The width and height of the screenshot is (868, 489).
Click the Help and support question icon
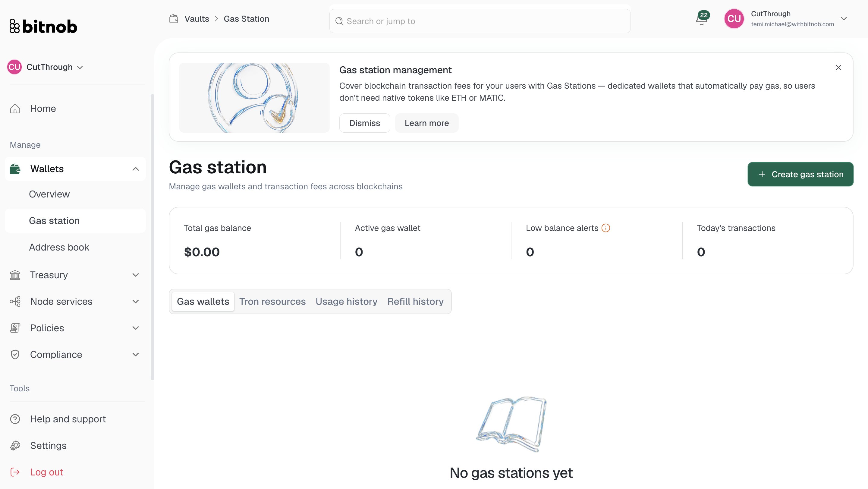(x=15, y=419)
